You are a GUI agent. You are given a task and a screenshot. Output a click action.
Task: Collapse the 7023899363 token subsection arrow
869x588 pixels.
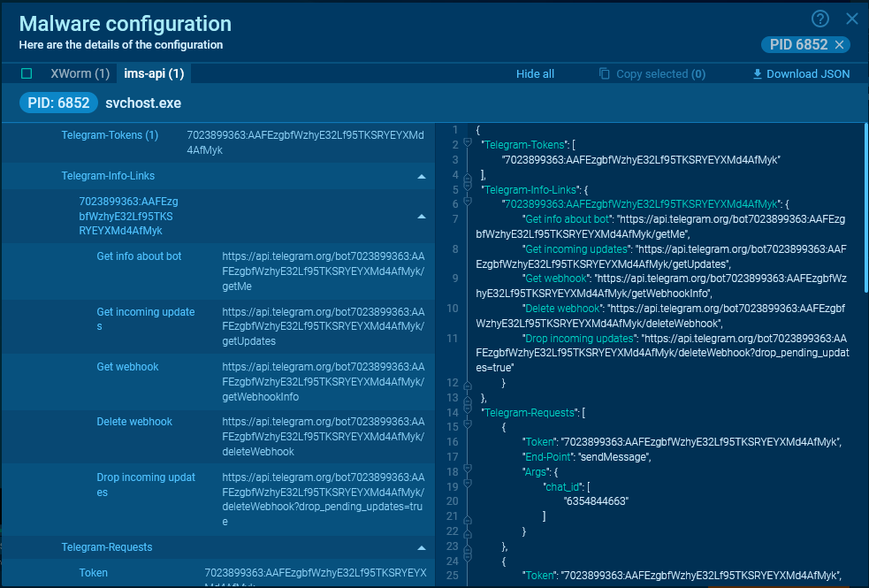(x=422, y=217)
